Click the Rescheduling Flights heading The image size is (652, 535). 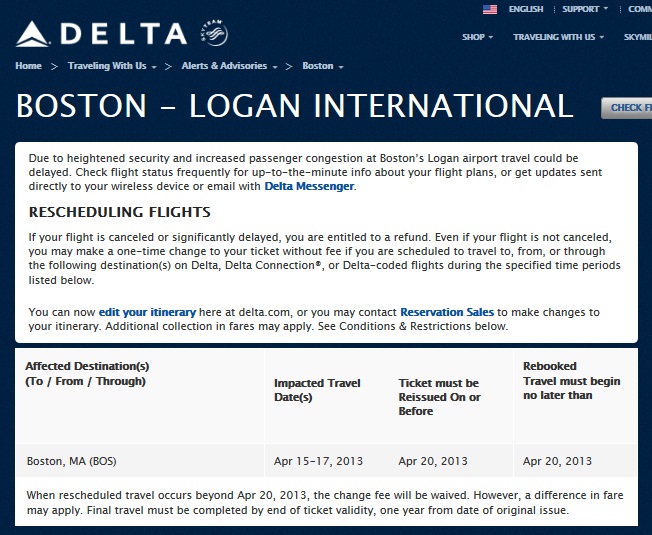(x=120, y=213)
